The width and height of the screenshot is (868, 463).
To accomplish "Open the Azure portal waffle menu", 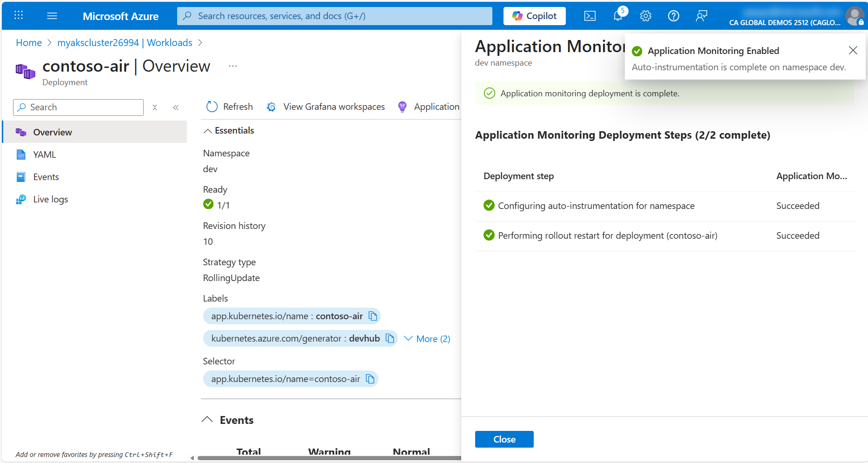I will tap(19, 16).
